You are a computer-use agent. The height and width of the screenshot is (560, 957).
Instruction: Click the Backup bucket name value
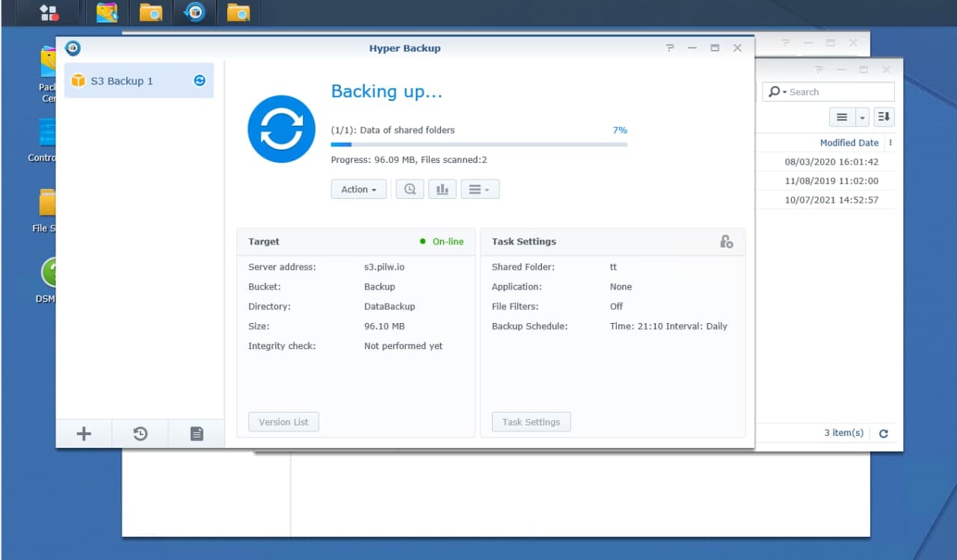[x=379, y=287]
